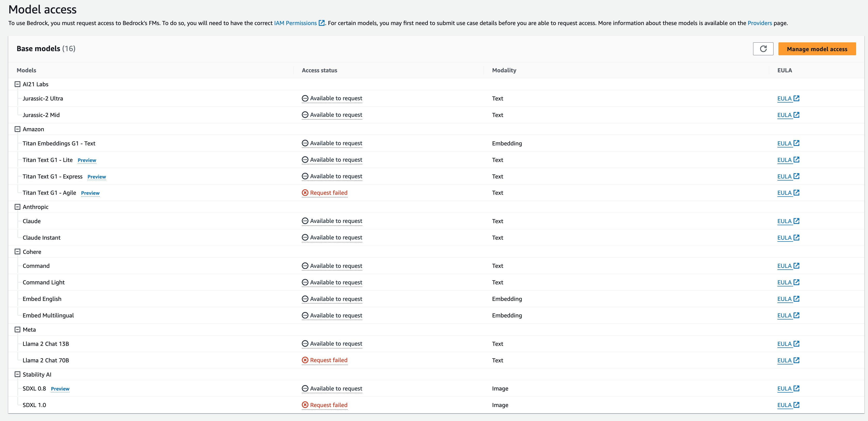Collapse the Cohere group
The image size is (868, 421).
tap(18, 252)
